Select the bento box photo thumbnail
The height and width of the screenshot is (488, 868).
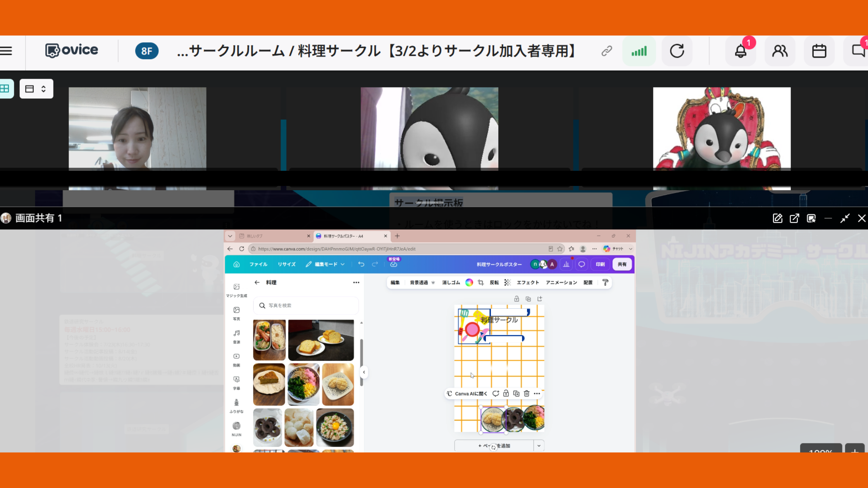[x=269, y=340]
